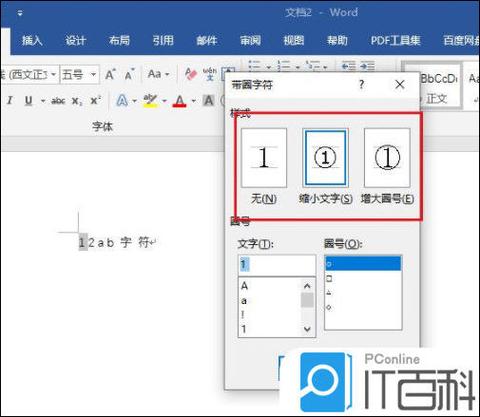Open the 引用 ribbon tab
Viewport: 480px width, 417px height.
pos(163,41)
